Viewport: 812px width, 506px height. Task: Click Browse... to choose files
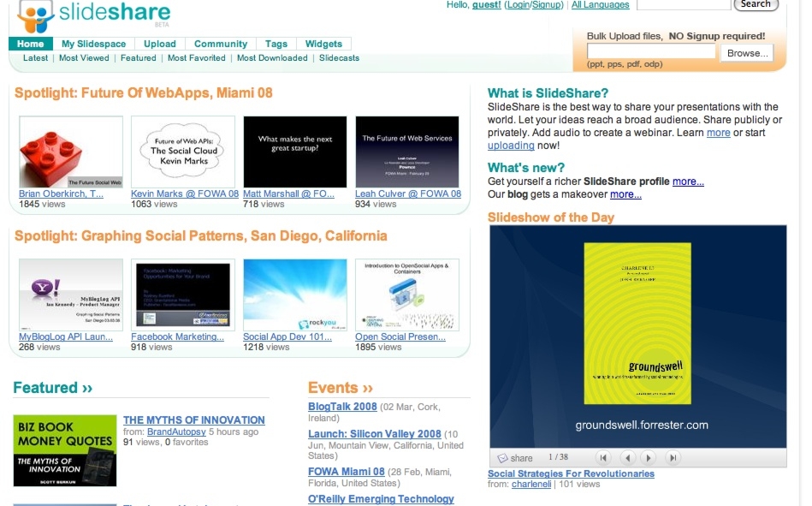tap(747, 53)
